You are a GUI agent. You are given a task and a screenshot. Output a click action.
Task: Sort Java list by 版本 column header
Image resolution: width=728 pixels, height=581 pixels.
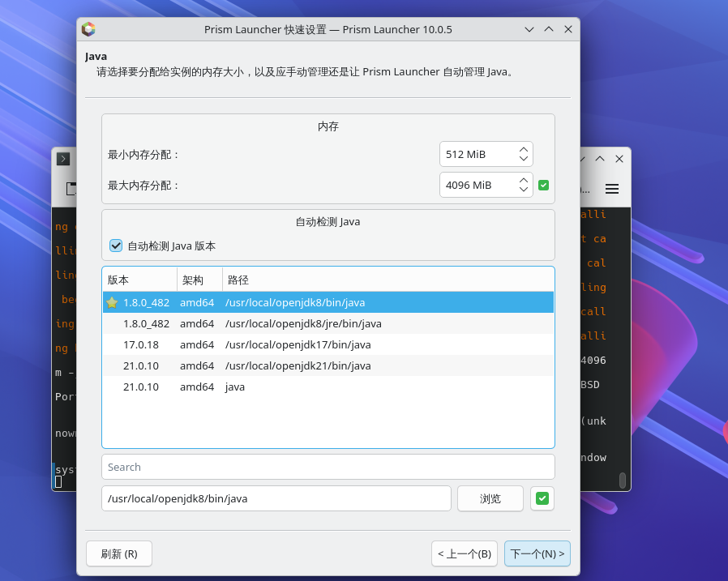click(139, 280)
